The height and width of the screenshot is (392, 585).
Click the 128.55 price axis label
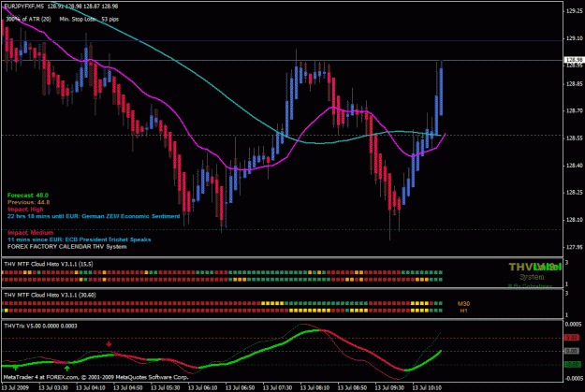click(x=575, y=138)
